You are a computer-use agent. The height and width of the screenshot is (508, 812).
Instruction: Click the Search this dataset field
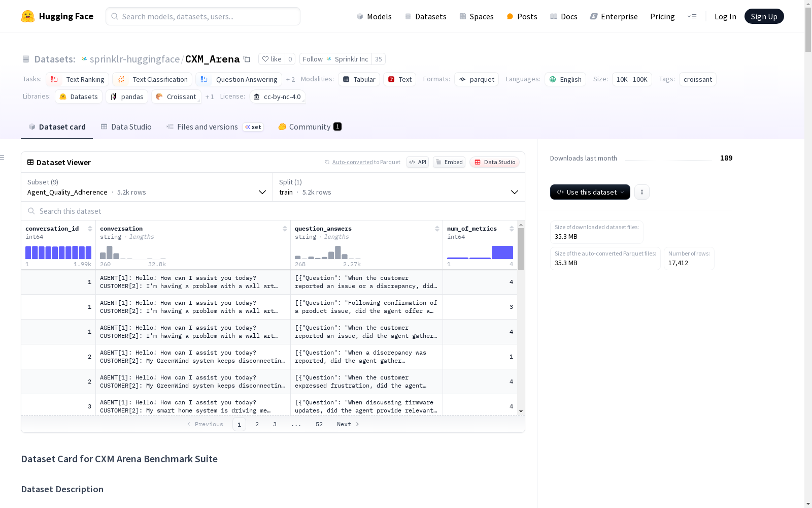click(273, 211)
